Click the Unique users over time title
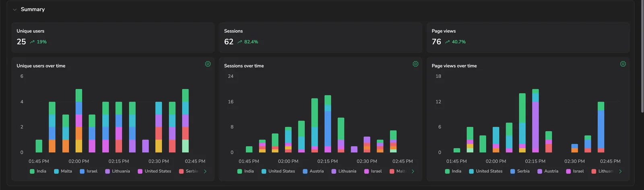This screenshot has height=190, width=644. (x=41, y=66)
